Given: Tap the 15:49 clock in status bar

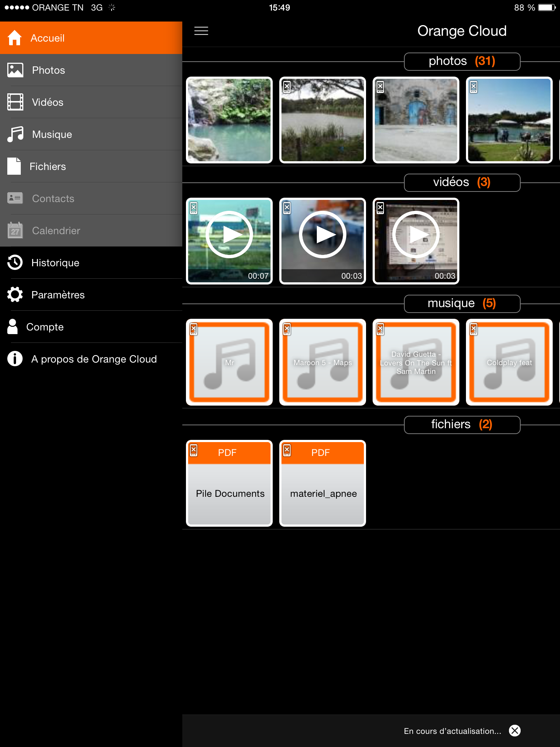Looking at the screenshot, I should pyautogui.click(x=280, y=8).
